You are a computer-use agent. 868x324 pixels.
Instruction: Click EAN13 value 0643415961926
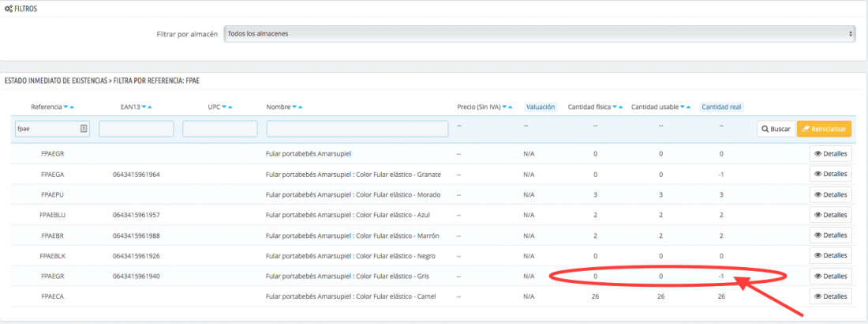click(x=137, y=256)
